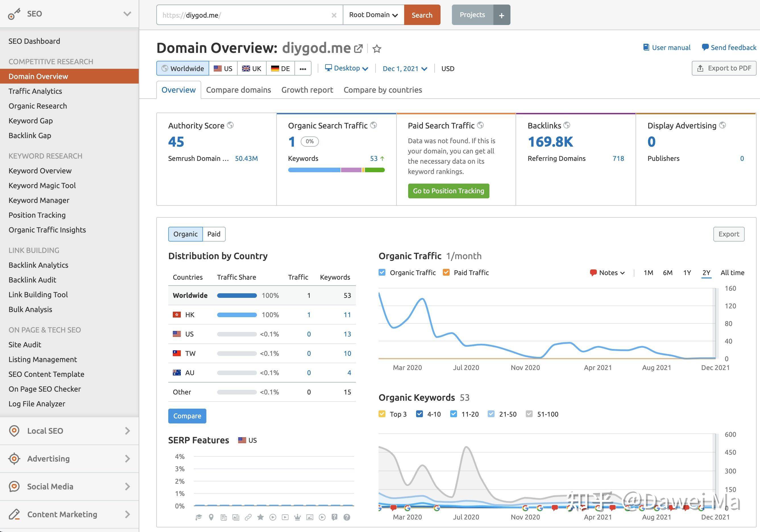This screenshot has width=760, height=532.
Task: Open the Notes dropdown on traffic chart
Action: coord(607,273)
